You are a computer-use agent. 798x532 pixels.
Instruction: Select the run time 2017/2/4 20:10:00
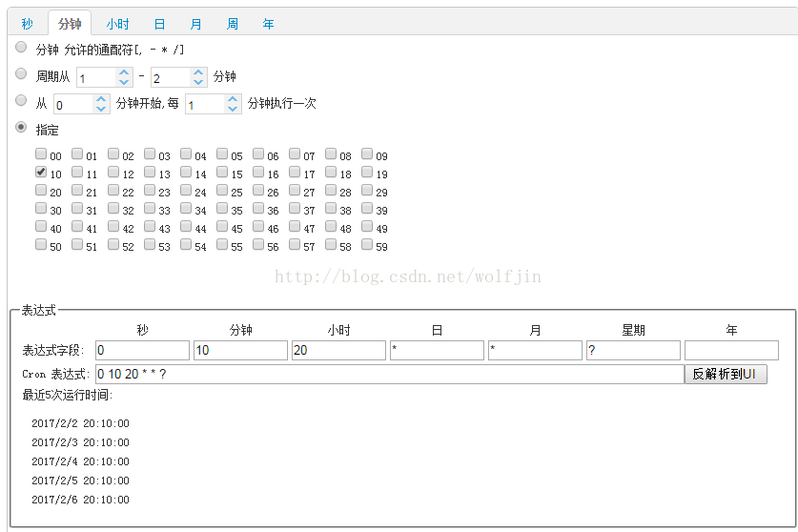(80, 461)
